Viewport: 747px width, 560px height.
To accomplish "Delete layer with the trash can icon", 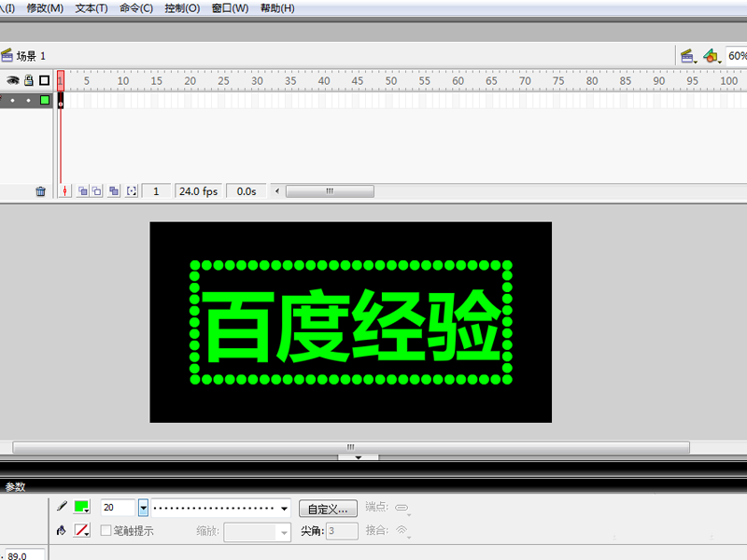I will [40, 191].
